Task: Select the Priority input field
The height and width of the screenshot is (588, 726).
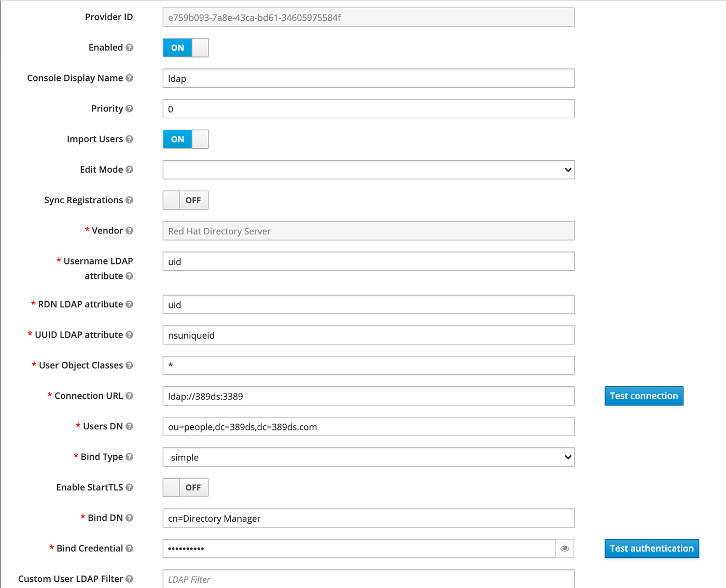Action: 368,109
